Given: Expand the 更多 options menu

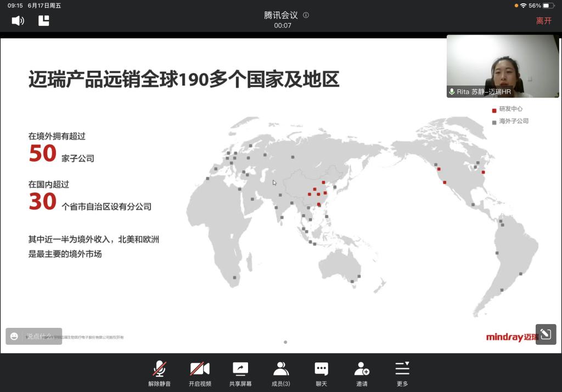Looking at the screenshot, I should pyautogui.click(x=402, y=374).
